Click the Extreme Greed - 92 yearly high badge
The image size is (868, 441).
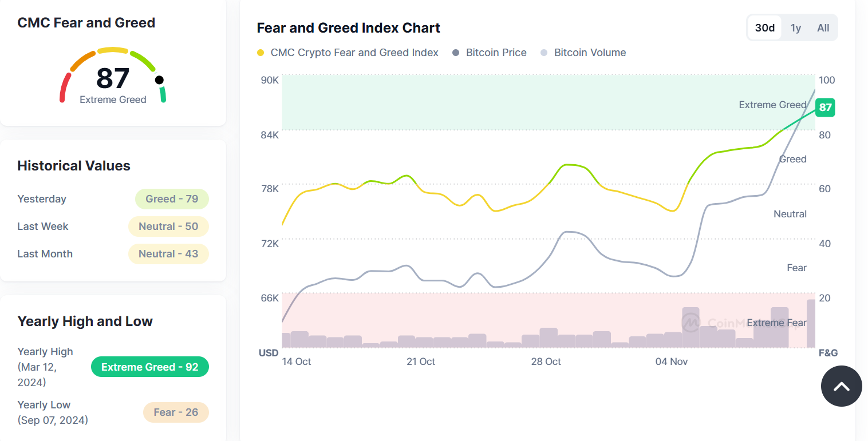150,367
